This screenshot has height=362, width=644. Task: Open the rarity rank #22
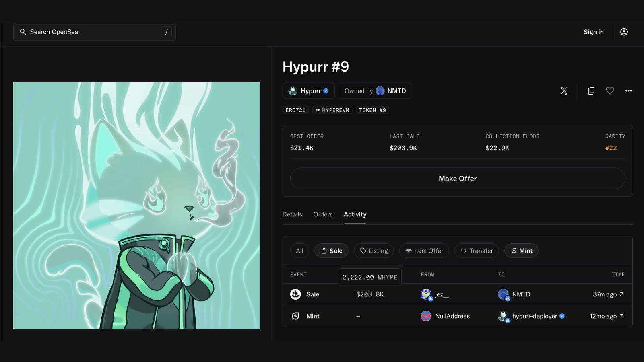point(611,148)
